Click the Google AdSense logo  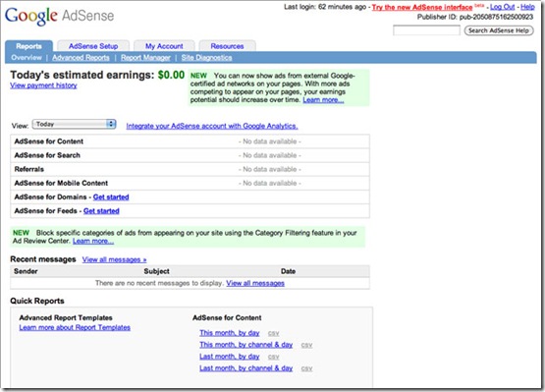click(60, 16)
